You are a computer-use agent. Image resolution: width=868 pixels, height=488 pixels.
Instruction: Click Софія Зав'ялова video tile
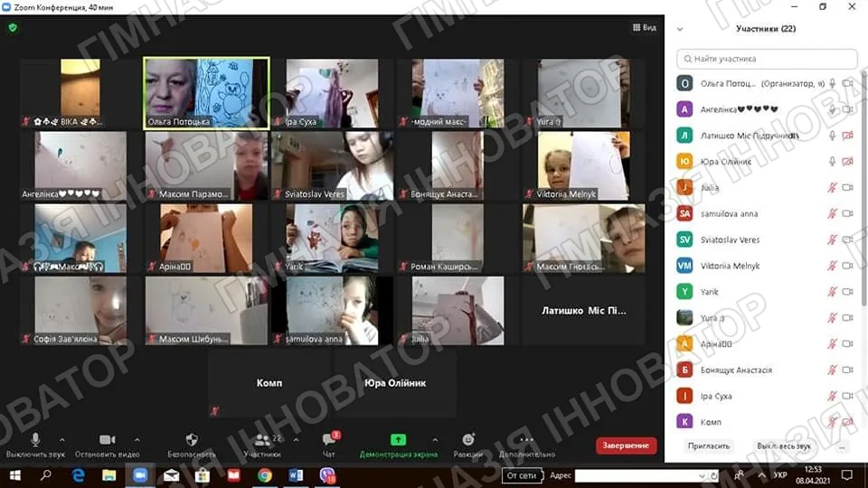pos(80,310)
